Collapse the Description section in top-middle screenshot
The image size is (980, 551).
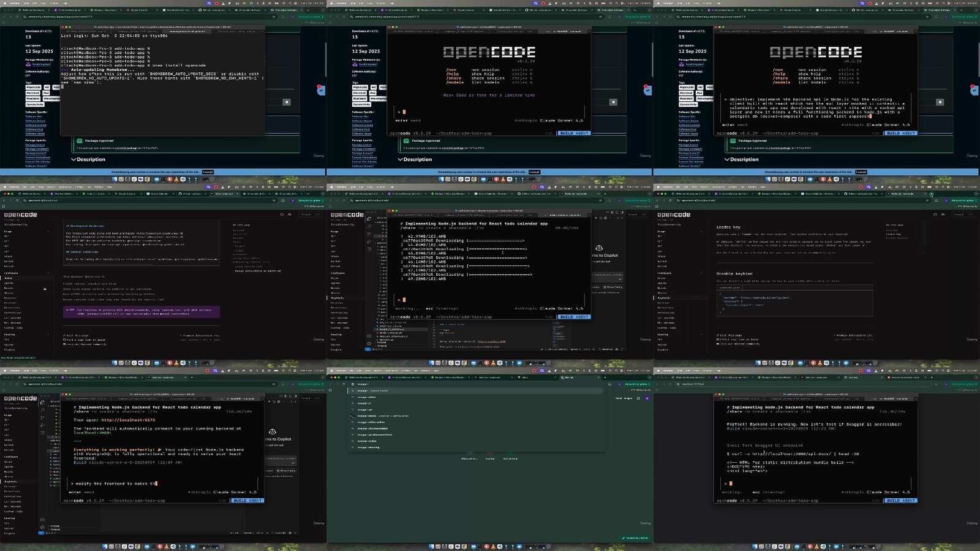[400, 159]
